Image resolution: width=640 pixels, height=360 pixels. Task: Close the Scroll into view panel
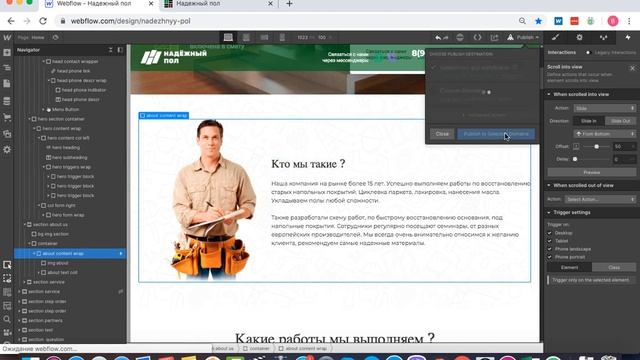coord(632,69)
